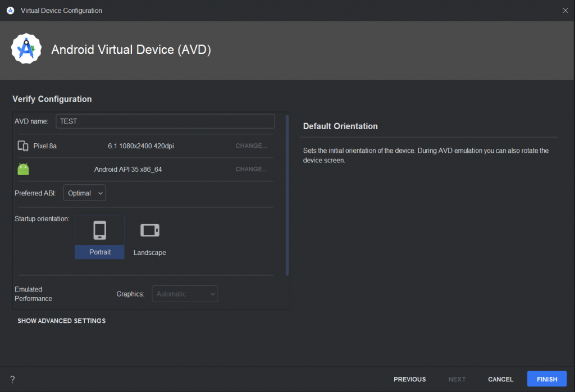Click the help question mark icon

pos(12,379)
